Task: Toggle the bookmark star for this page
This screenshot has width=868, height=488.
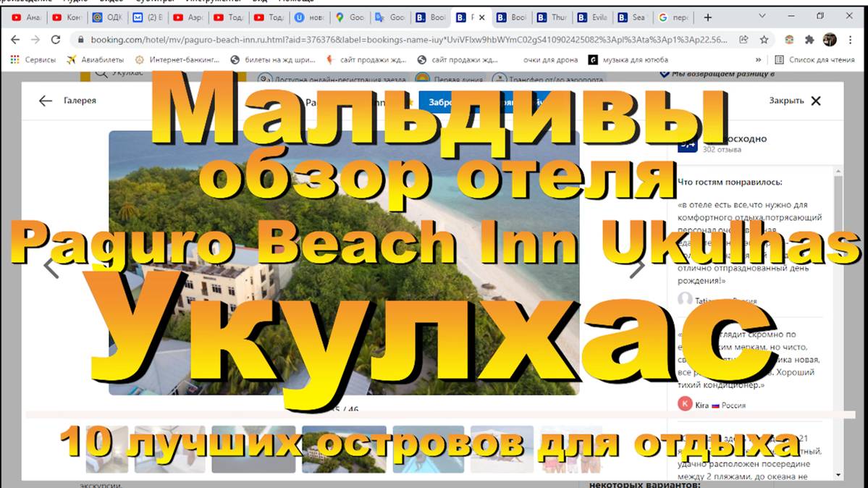Action: [x=764, y=40]
